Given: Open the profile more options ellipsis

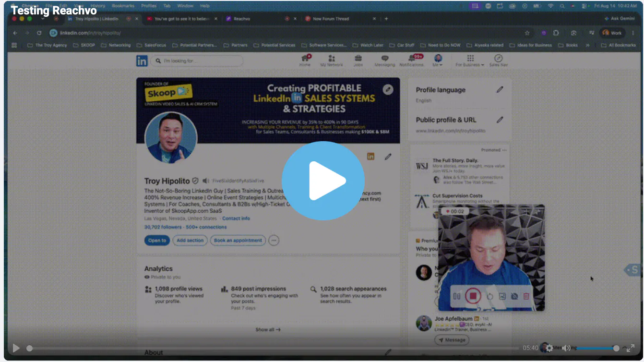Looking at the screenshot, I should click(x=274, y=241).
